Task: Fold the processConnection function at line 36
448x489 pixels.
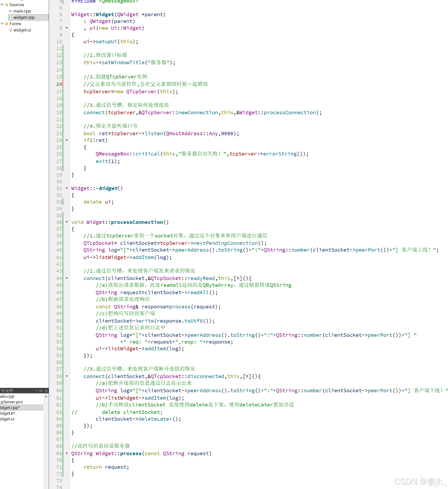Action: (67, 222)
